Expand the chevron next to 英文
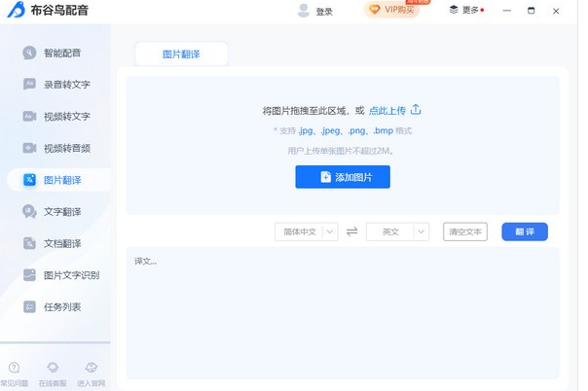The image size is (588, 391). 421,231
